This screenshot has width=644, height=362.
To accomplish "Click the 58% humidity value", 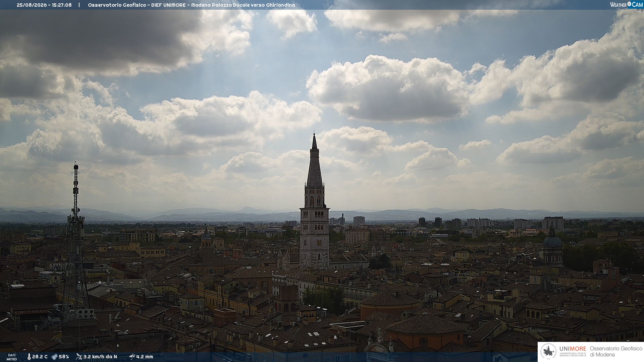I will coord(64,357).
